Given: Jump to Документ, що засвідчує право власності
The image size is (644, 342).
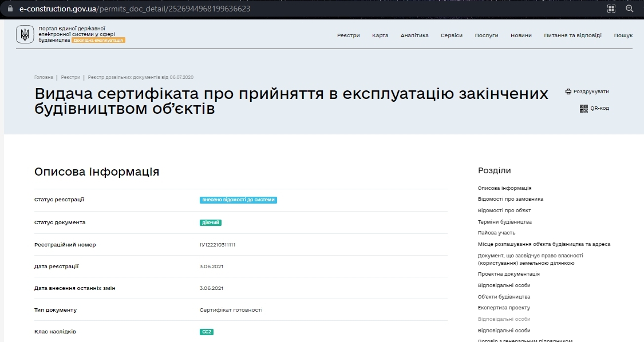Looking at the screenshot, I should coord(530,259).
